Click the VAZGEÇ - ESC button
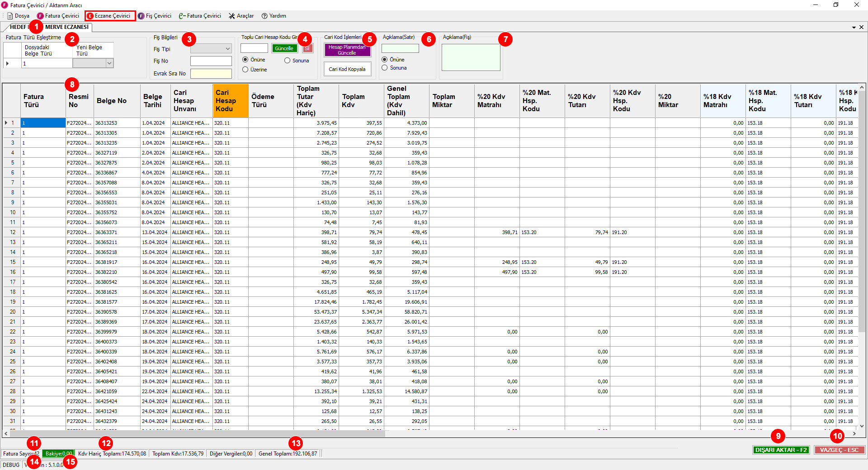The image size is (868, 470). click(839, 450)
